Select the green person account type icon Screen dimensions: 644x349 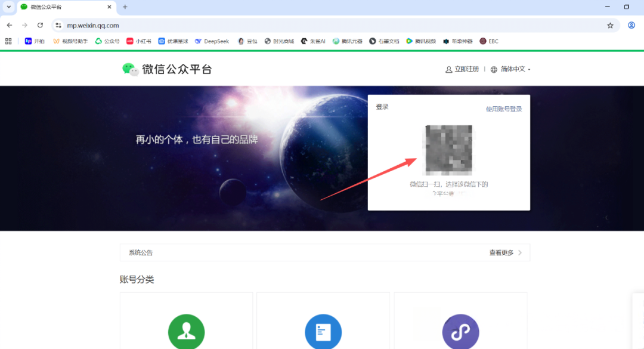tap(187, 331)
